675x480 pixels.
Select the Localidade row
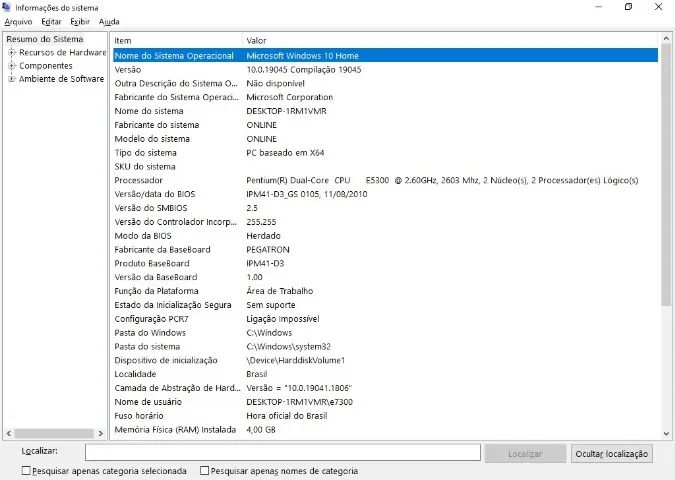click(385, 374)
